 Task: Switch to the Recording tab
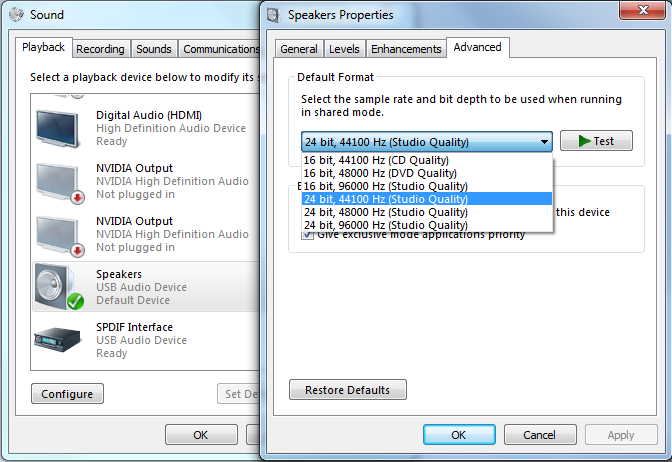coord(100,49)
